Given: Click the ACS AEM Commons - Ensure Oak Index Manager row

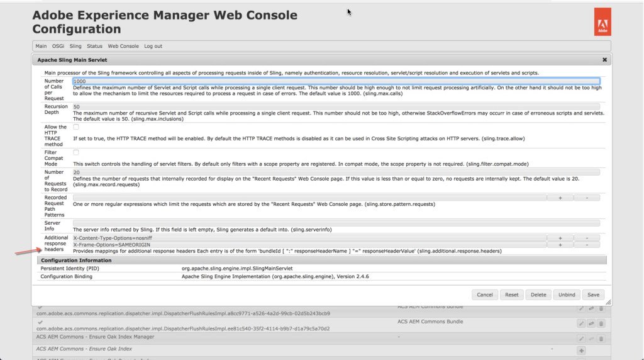Looking at the screenshot, I should pos(321,339).
